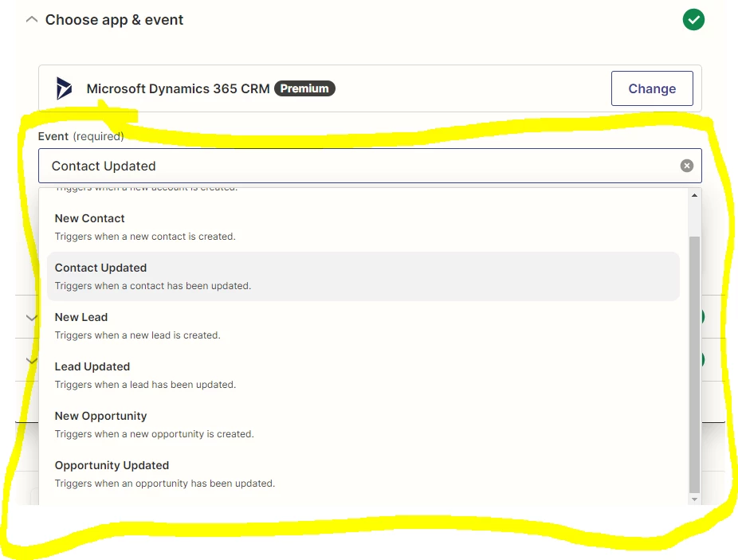Click the Microsoft Dynamics 365 logo icon
The height and width of the screenshot is (560, 738).
(x=64, y=88)
